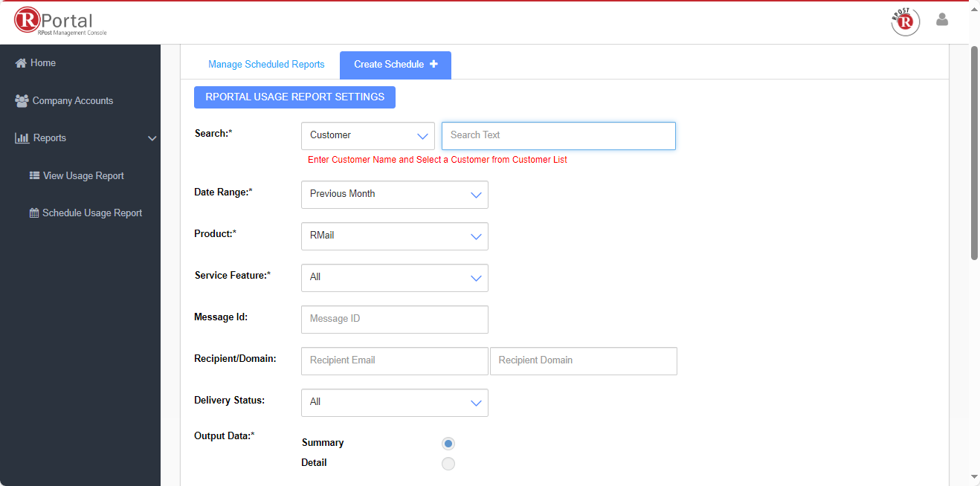980x486 pixels.
Task: Click the scrollbar down arrow
Action: 974,476
